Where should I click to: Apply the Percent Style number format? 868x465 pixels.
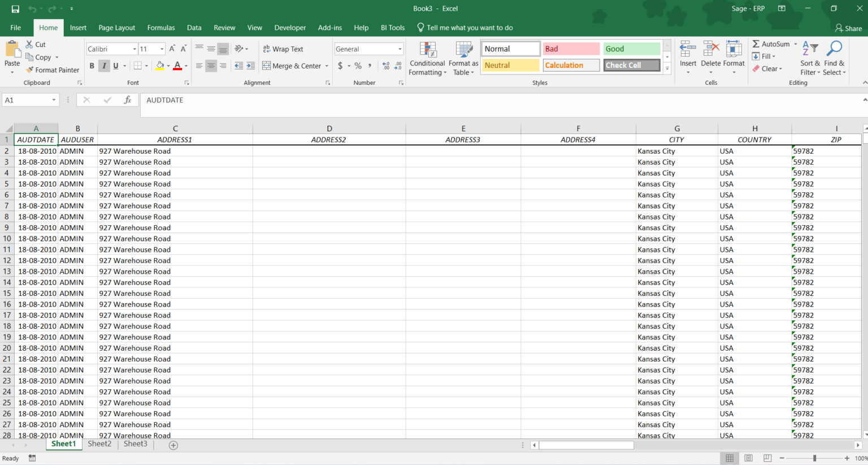357,66
